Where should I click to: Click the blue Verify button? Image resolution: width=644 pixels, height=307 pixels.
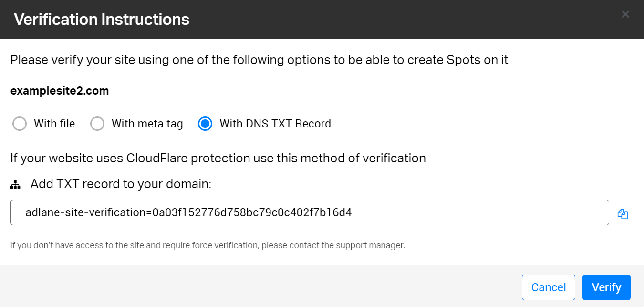(x=606, y=287)
